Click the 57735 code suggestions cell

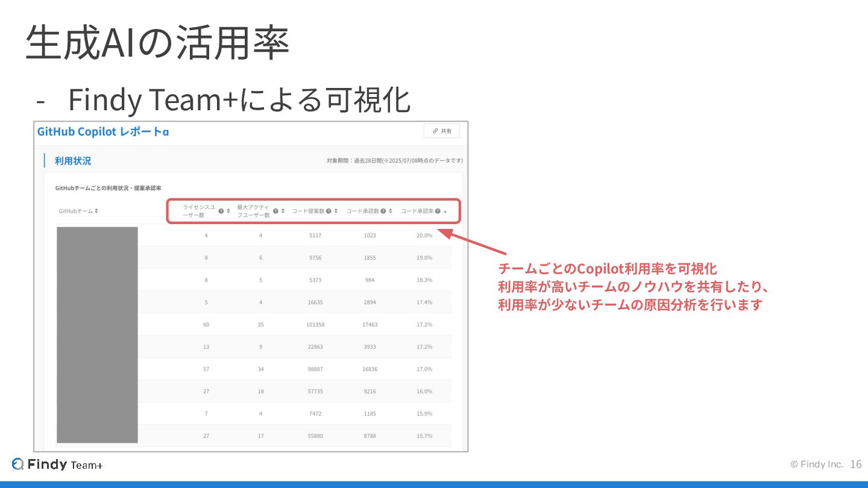point(315,392)
